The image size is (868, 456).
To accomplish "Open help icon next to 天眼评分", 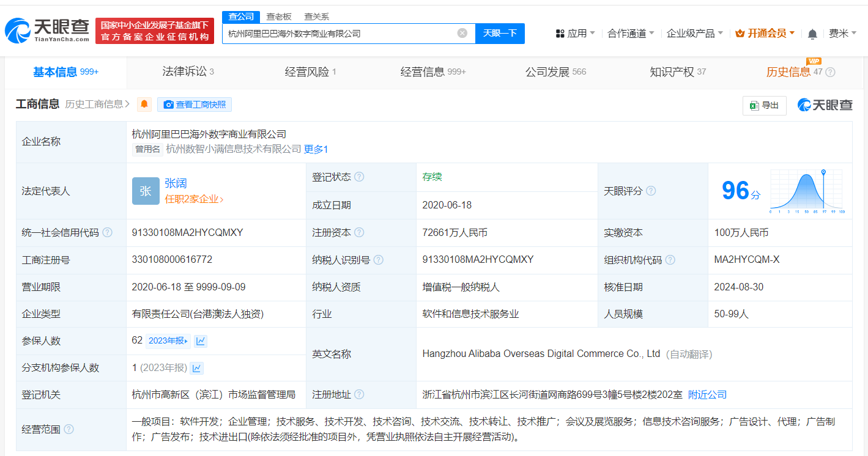I will 650,191.
